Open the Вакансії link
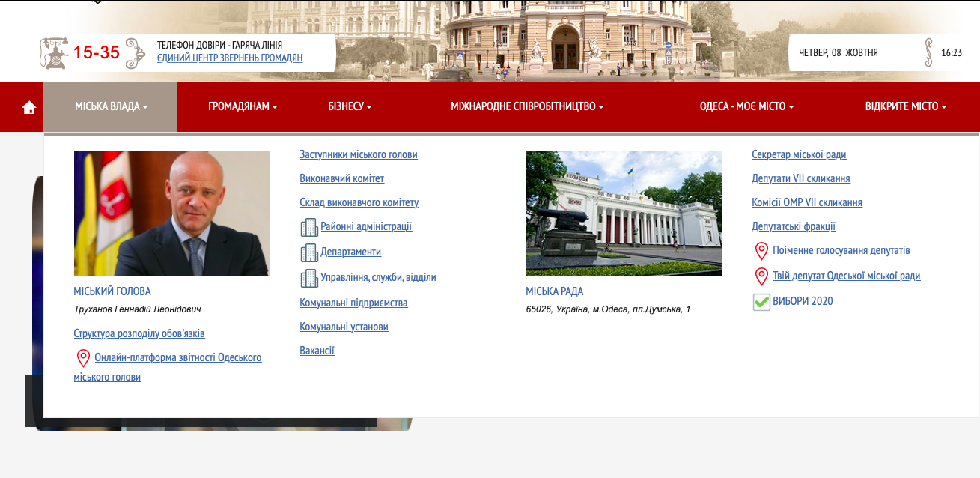980x478 pixels. pos(317,351)
